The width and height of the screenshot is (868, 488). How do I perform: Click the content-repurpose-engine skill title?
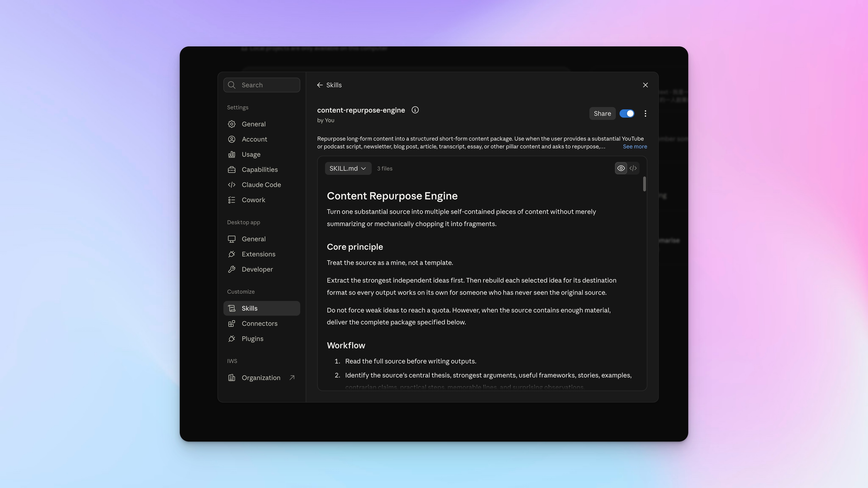[361, 110]
